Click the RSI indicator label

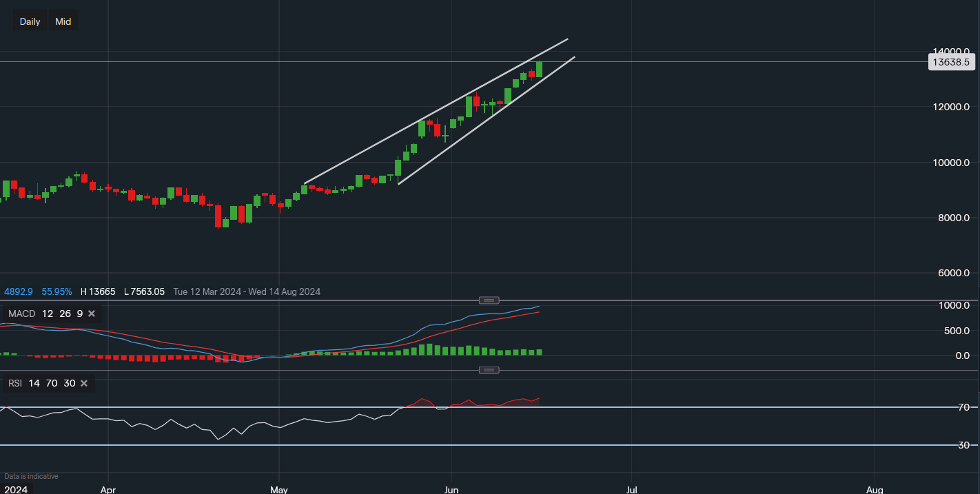point(15,383)
